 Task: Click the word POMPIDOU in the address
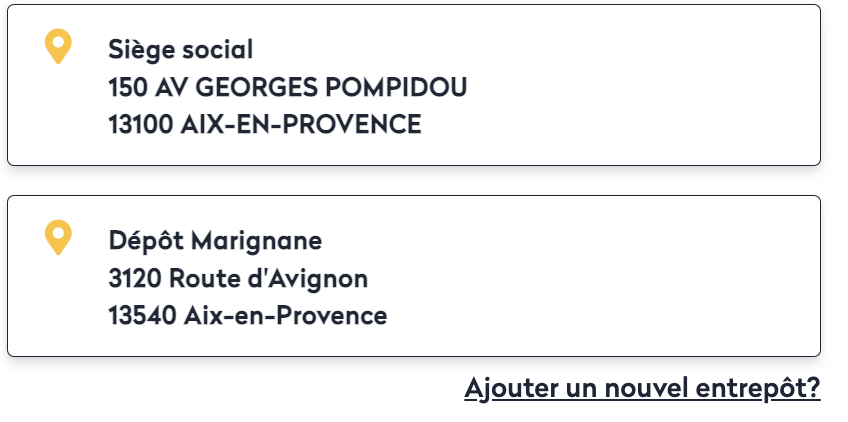[x=397, y=87]
